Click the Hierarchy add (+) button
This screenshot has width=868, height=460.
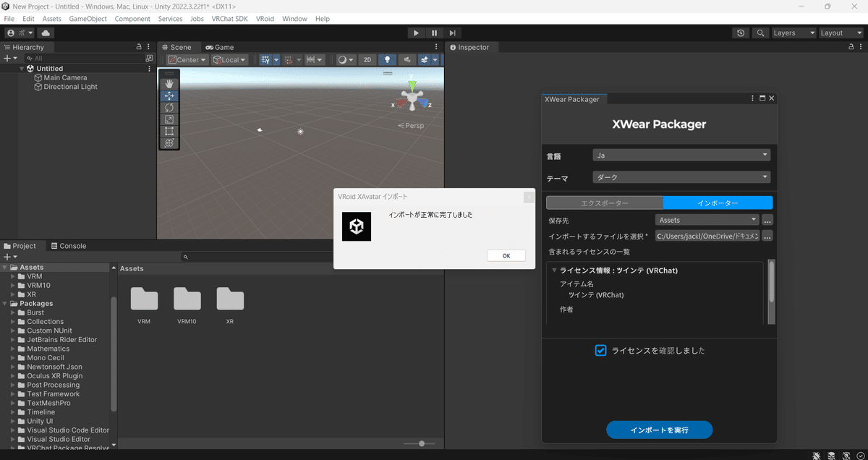point(10,58)
